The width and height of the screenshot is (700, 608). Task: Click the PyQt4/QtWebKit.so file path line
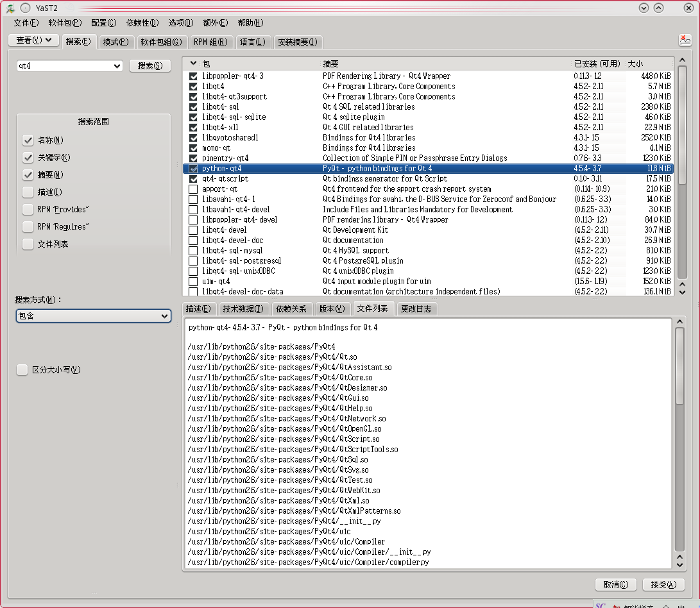284,491
